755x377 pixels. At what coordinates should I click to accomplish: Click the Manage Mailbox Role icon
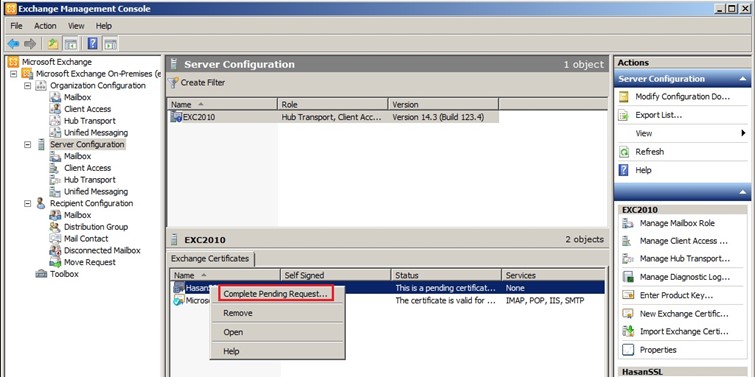tap(627, 223)
